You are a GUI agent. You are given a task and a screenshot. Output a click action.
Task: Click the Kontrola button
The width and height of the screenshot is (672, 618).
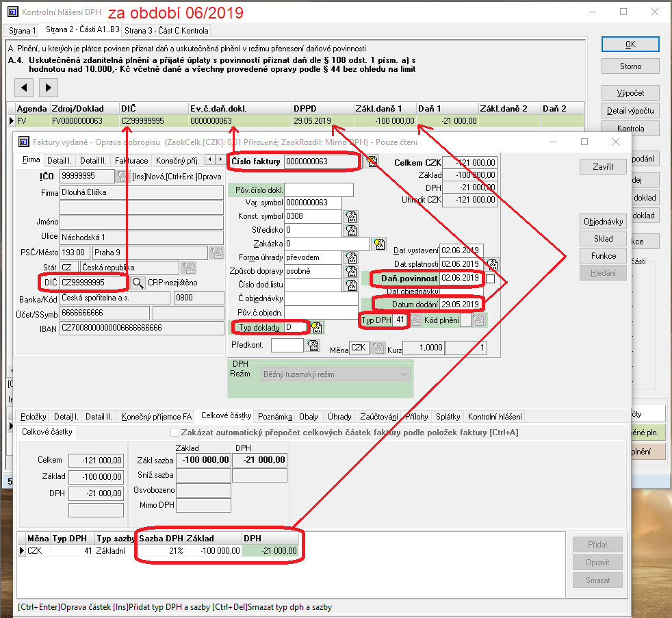630,127
